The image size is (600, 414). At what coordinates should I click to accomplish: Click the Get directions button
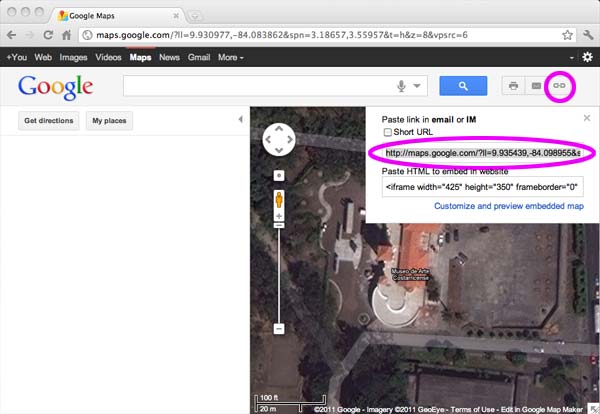[49, 121]
